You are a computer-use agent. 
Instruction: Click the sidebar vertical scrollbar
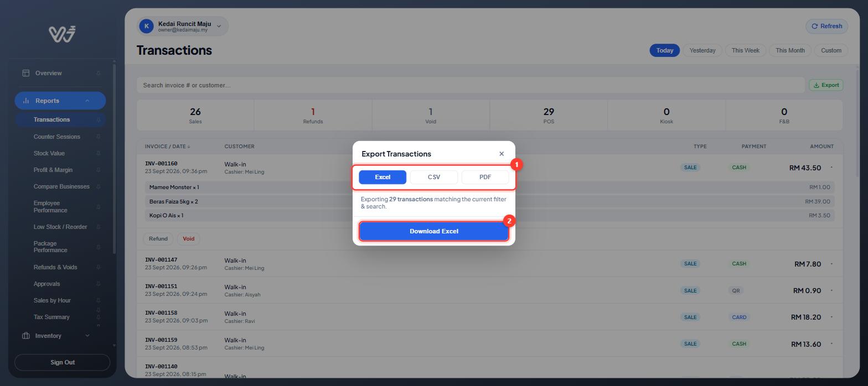pos(114,159)
